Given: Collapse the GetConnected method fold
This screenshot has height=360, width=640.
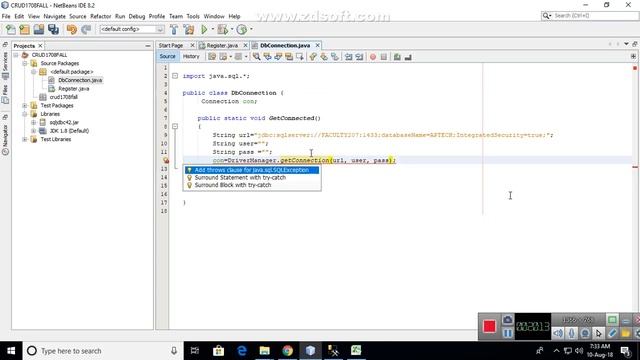Looking at the screenshot, I should click(x=175, y=127).
